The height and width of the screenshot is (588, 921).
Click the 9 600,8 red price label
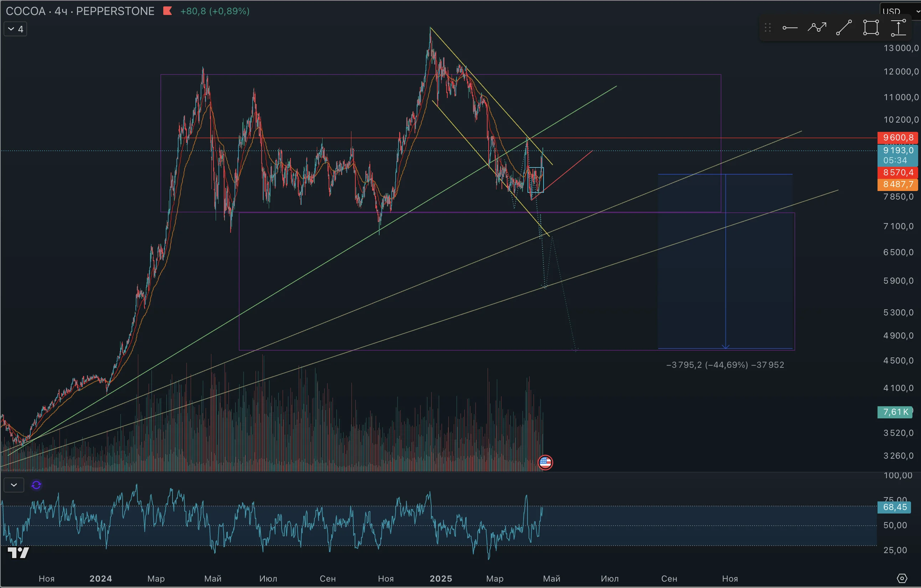[897, 137]
